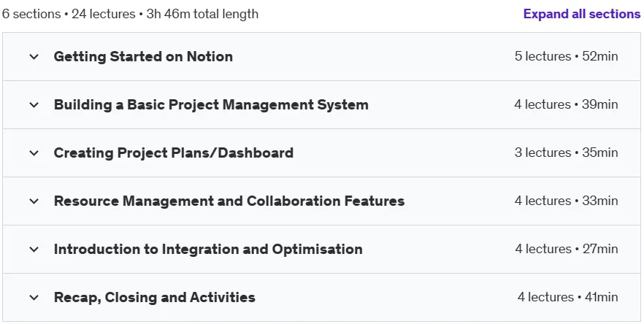644x324 pixels.
Task: Toggle chevron beside Resource Management and Collaboration Features
Action: click(34, 201)
